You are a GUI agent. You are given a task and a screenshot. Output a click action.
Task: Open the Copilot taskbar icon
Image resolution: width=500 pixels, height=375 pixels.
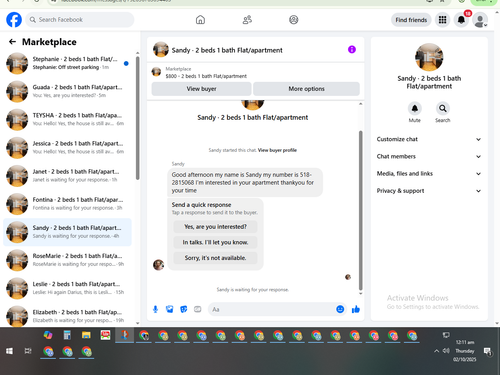point(48,335)
